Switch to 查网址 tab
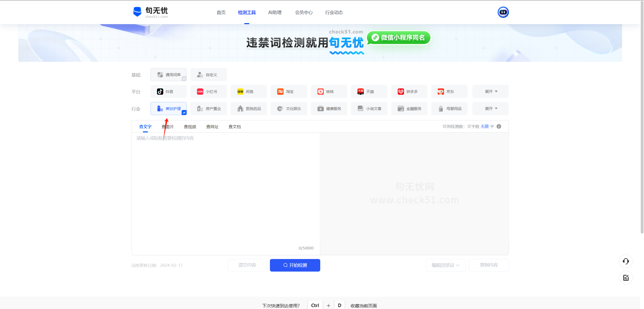Viewport: 644px width, 309px height. 212,127
